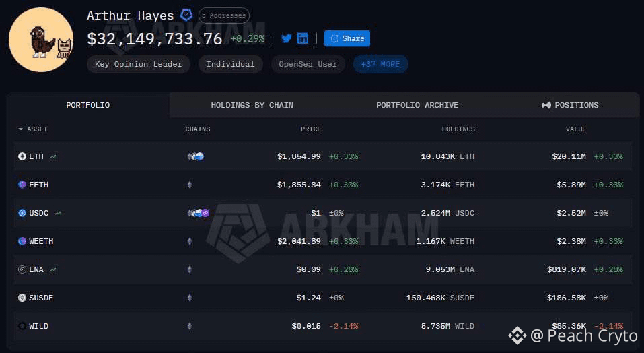Viewport: 644px width, 353px height.
Task: Click the Individual tag
Action: click(x=230, y=64)
